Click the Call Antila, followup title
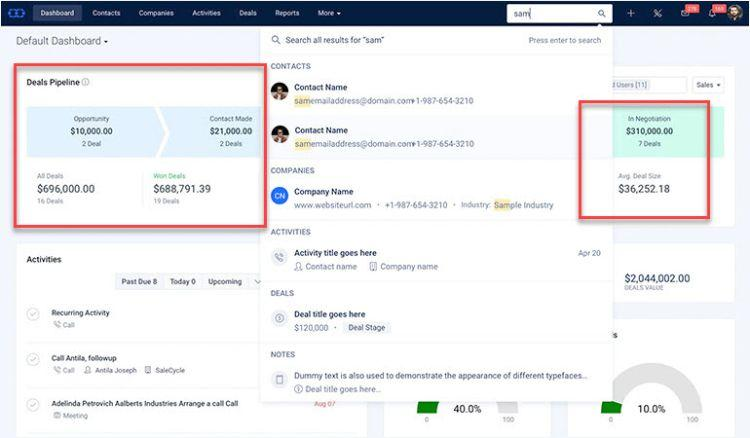Viewport: 750px width, 438px height. [x=84, y=358]
